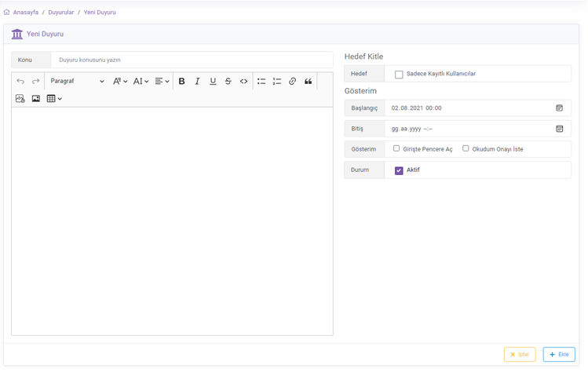
Task: Toggle bold formatting in the editor
Action: click(181, 82)
